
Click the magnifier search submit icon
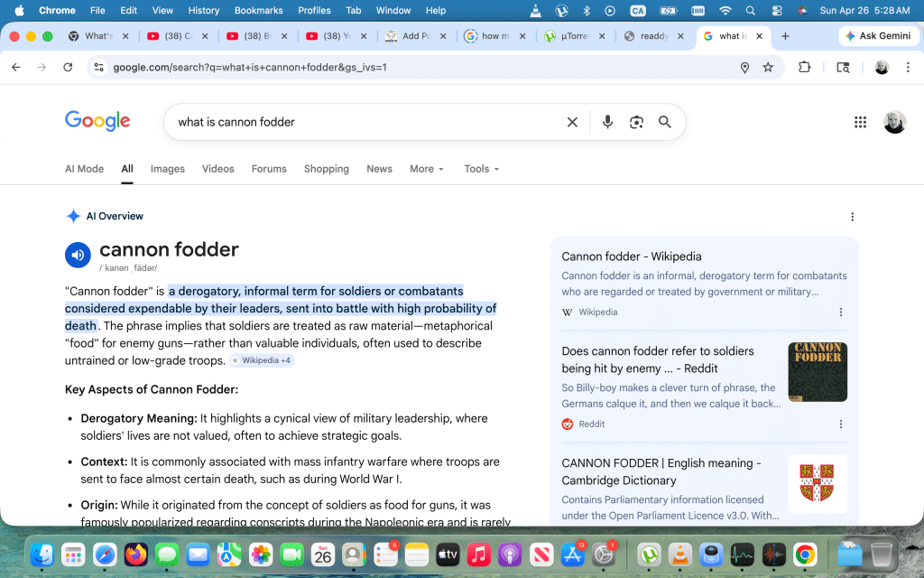665,122
